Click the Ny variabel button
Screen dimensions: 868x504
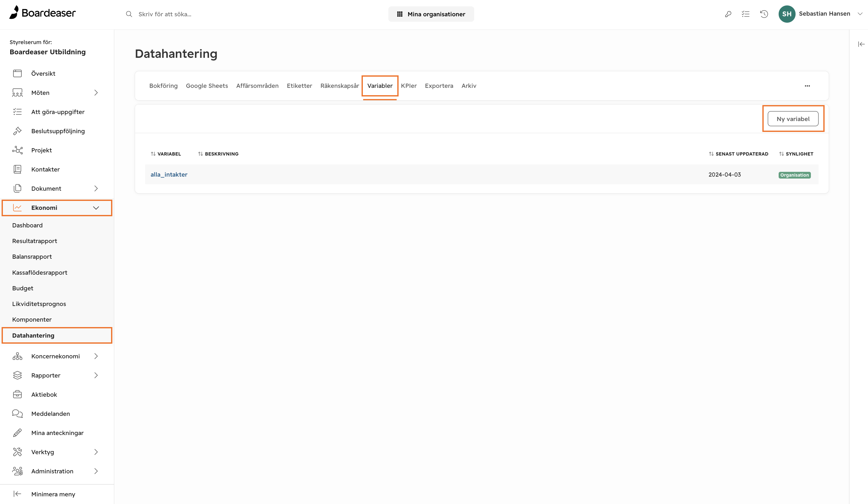click(x=793, y=119)
